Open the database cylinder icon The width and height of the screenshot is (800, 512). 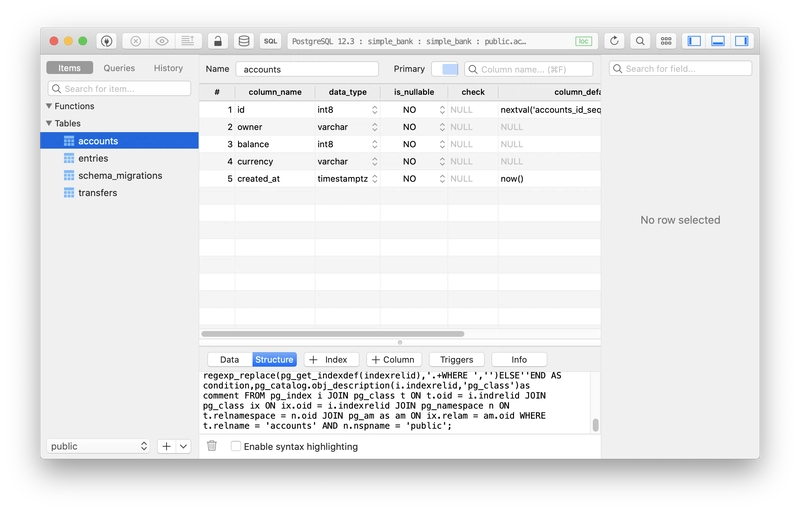tap(244, 41)
